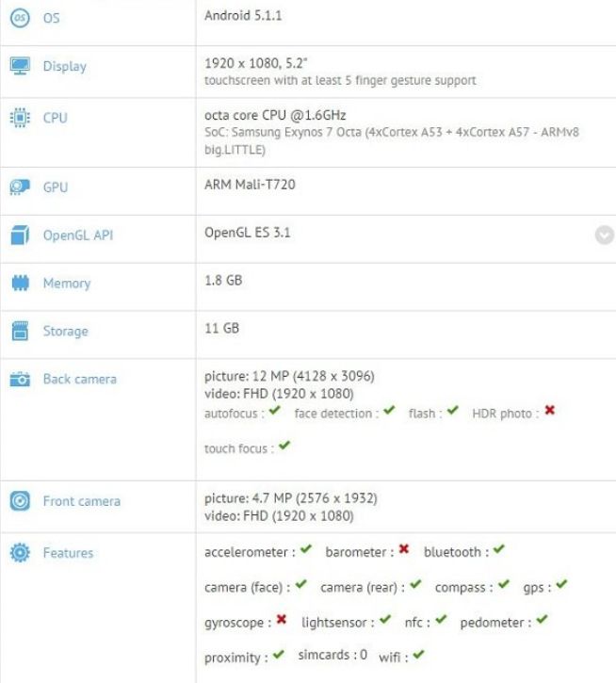
Task: Click the OS icon in the sidebar
Action: [x=20, y=18]
